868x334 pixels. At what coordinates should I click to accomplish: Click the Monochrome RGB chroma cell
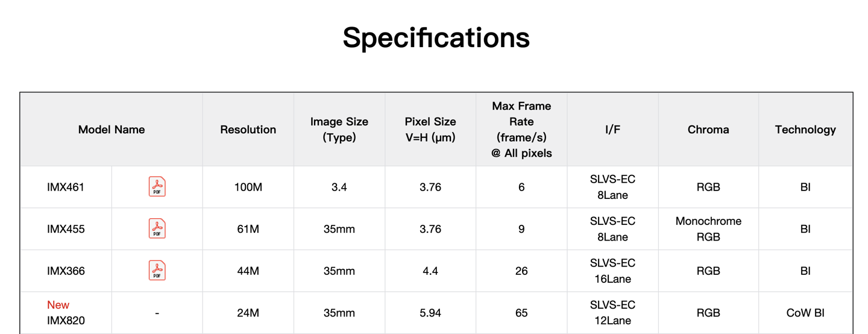coord(708,229)
